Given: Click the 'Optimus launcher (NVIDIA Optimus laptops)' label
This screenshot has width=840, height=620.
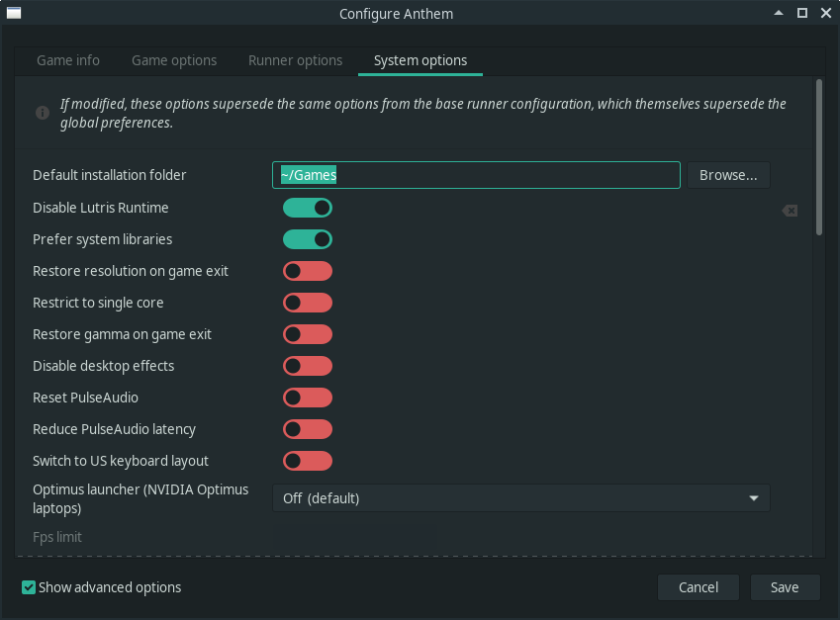Looking at the screenshot, I should click(140, 498).
